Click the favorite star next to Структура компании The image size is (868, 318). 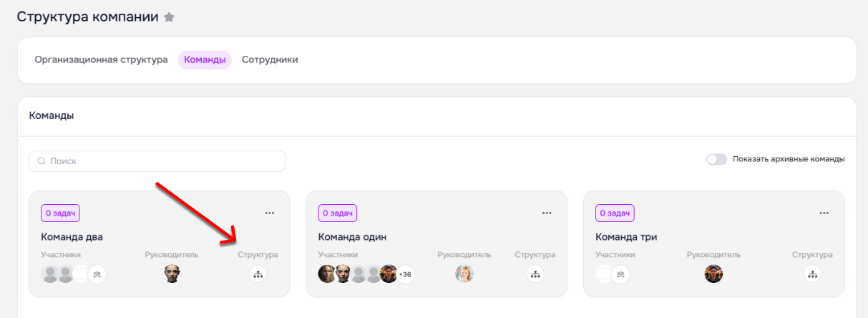[169, 17]
